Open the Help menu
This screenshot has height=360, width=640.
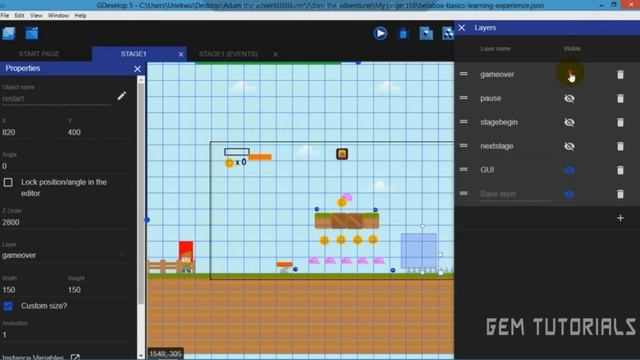[80, 16]
